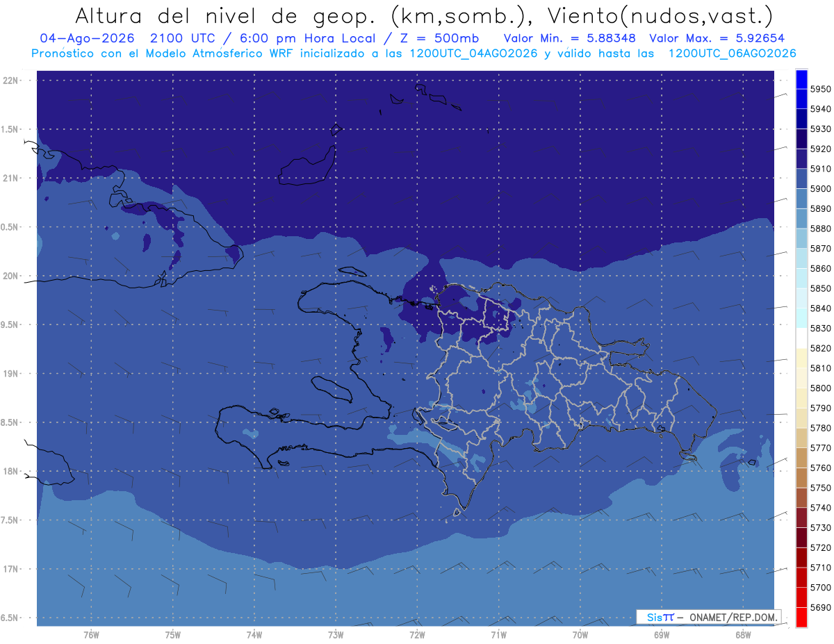Click the '5690' legend value
Screen dimensions: 834x644
(821, 608)
